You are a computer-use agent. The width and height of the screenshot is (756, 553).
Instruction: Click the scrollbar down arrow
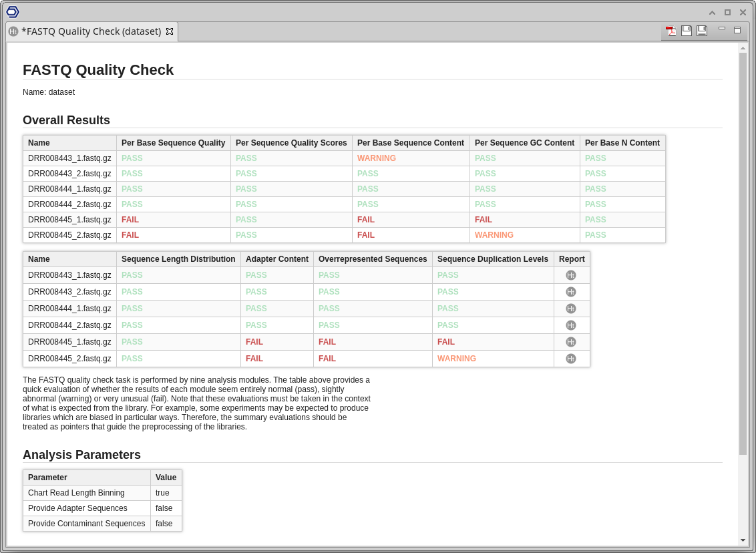coord(743,540)
